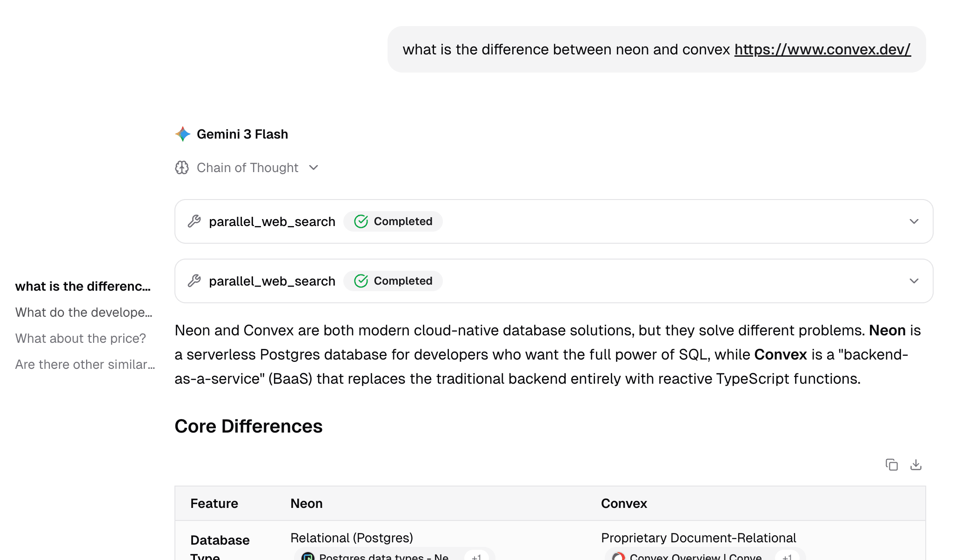
Task: Select the "what is the differenc..." outline entry
Action: click(83, 287)
